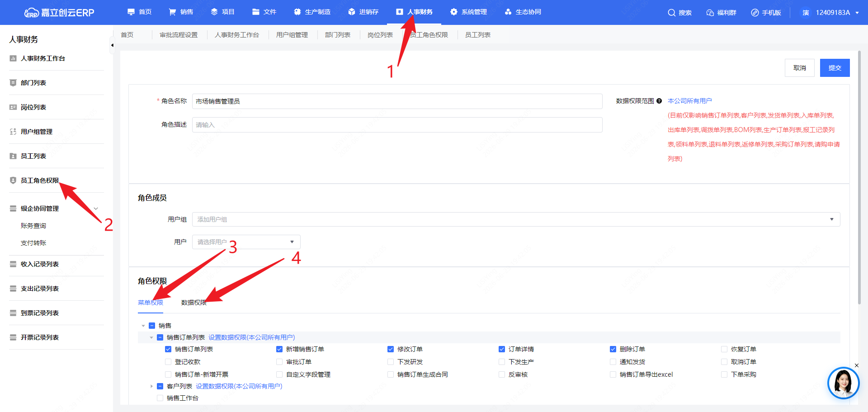
Task: Click the 岗位列表 sidebar icon
Action: (x=13, y=107)
